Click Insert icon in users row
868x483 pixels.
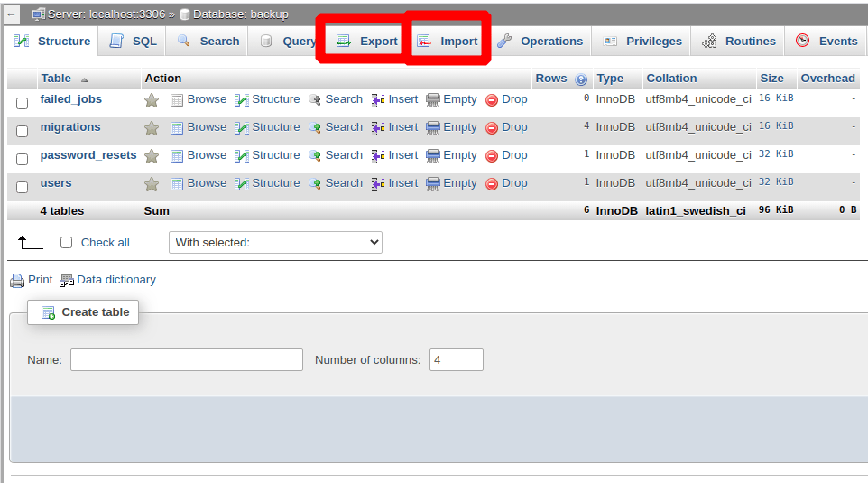(378, 184)
